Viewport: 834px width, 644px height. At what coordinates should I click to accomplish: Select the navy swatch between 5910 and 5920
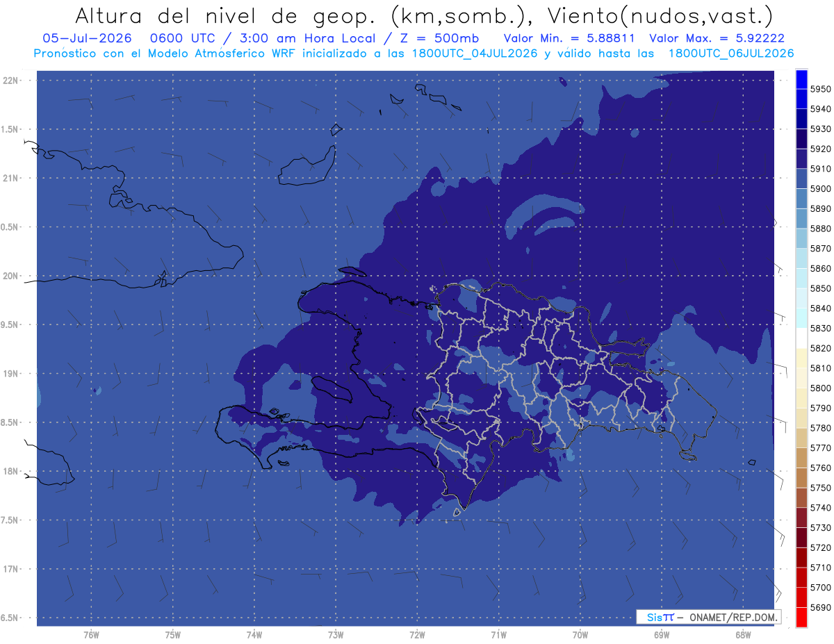point(801,159)
